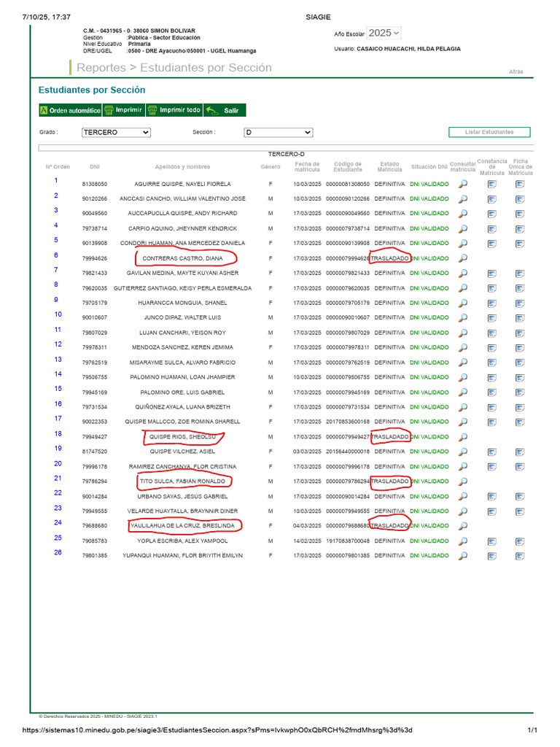Click the Listar Estudiantes button
The image size is (560, 747).
pos(489,132)
